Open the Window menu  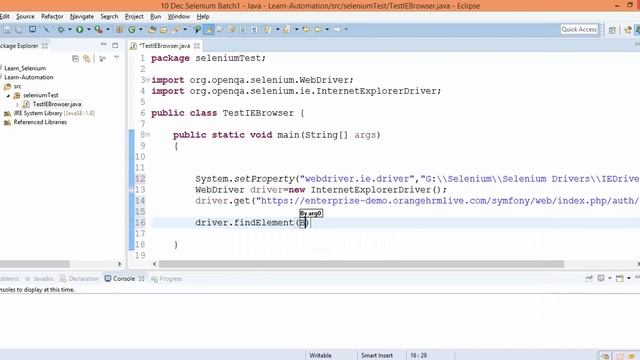(x=179, y=16)
